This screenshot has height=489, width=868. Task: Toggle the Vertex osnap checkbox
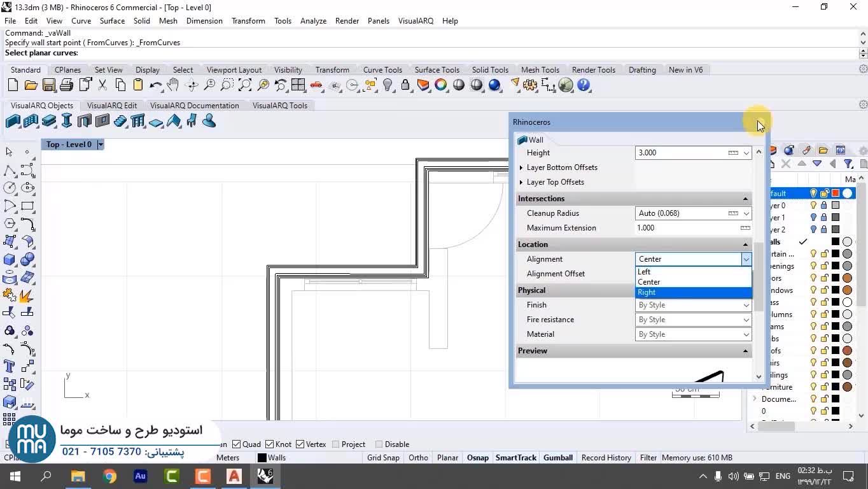pos(301,444)
